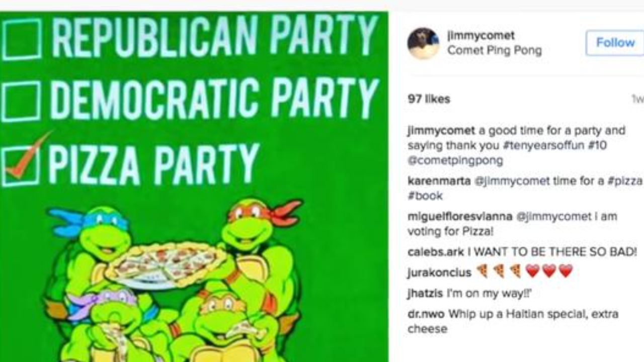This screenshot has width=644, height=362.
Task: Click the Republican Party checkbox in image
Action: coord(22,39)
